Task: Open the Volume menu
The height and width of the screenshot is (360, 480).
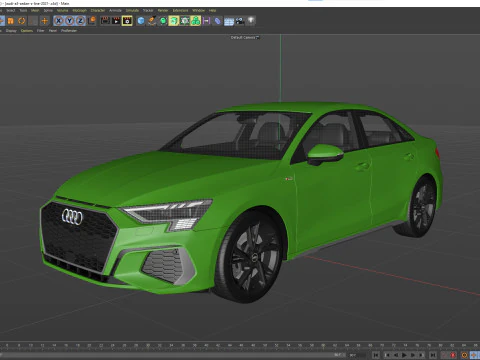Action: tap(62, 10)
